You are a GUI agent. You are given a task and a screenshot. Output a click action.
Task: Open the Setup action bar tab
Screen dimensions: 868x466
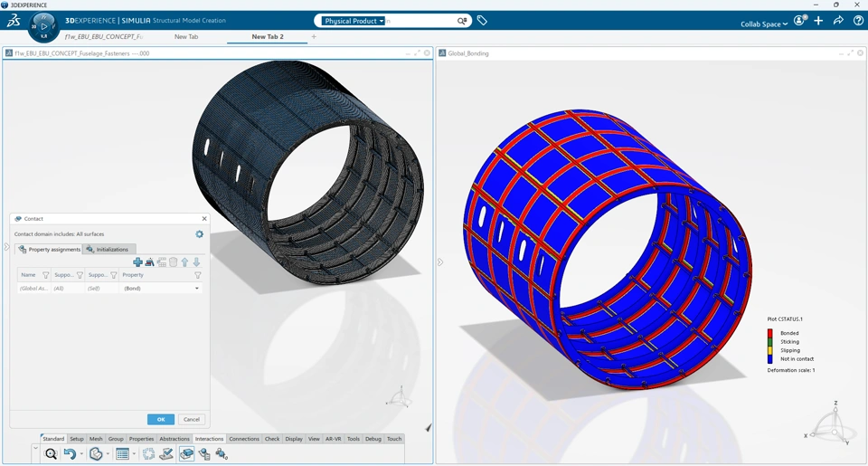(76, 439)
